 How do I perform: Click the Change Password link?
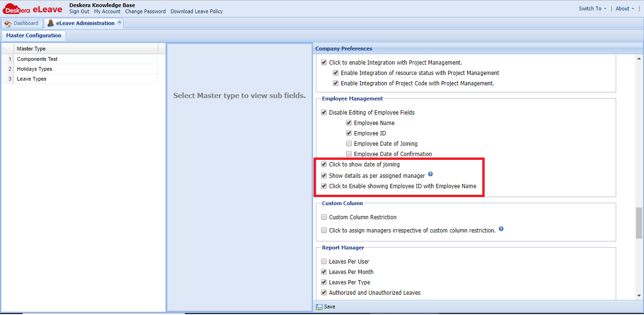coord(146,11)
